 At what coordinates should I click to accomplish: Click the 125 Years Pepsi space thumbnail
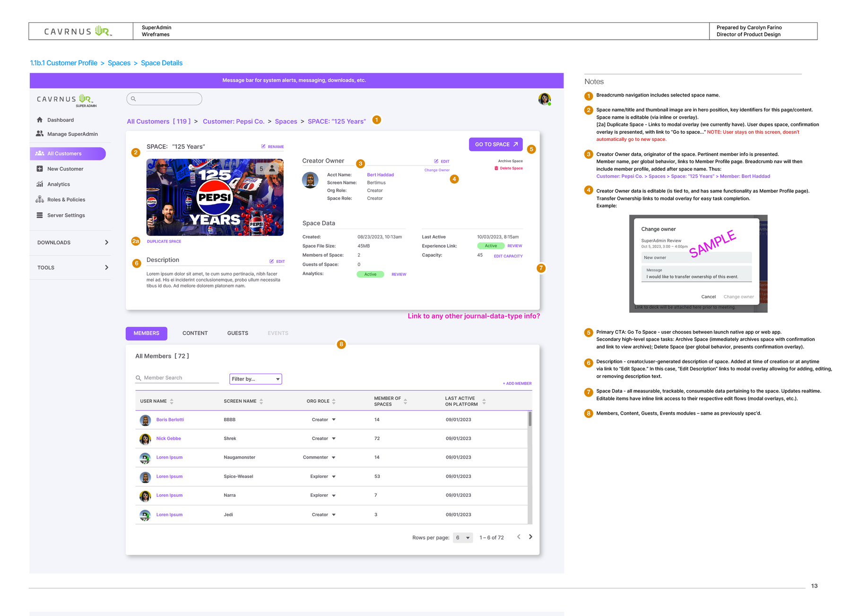pyautogui.click(x=215, y=197)
